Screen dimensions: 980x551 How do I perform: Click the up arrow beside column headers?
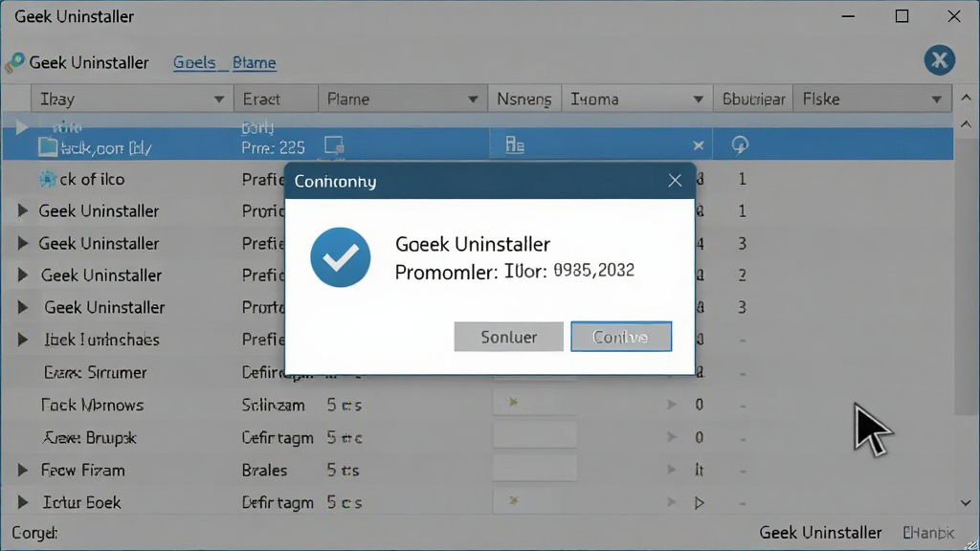pos(966,99)
